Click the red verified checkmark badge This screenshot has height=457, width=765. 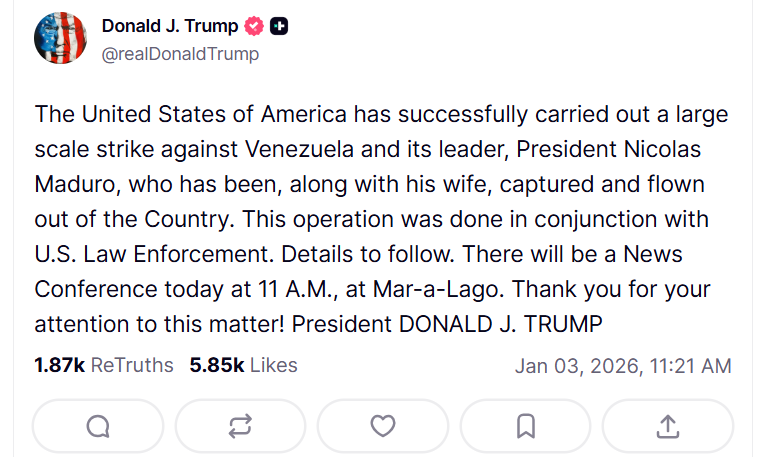(256, 27)
